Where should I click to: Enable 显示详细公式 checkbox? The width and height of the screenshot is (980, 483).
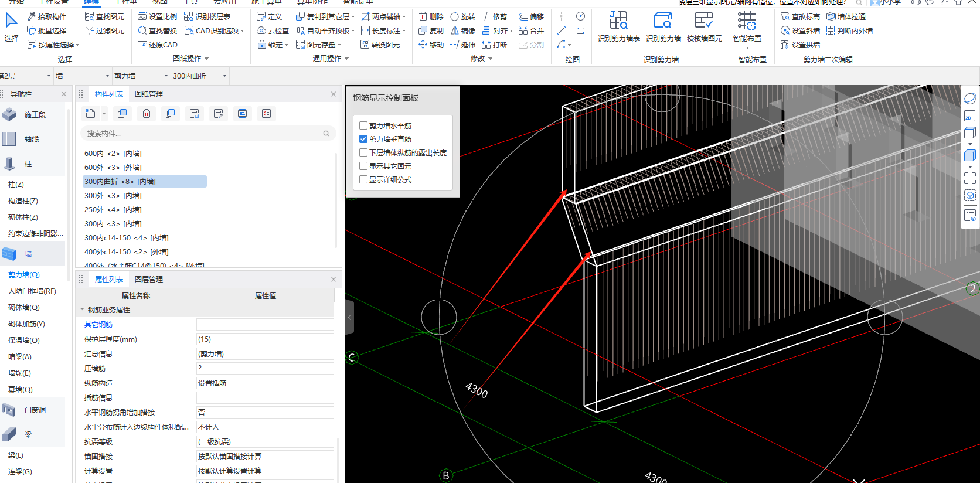click(x=363, y=179)
